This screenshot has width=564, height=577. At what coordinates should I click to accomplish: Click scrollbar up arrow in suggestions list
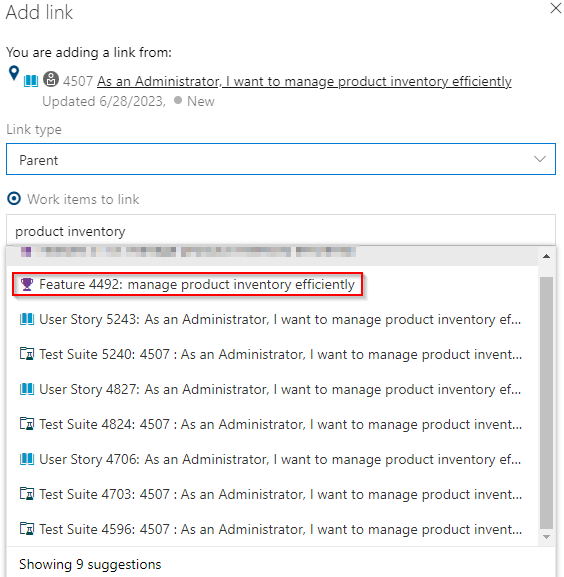(546, 256)
